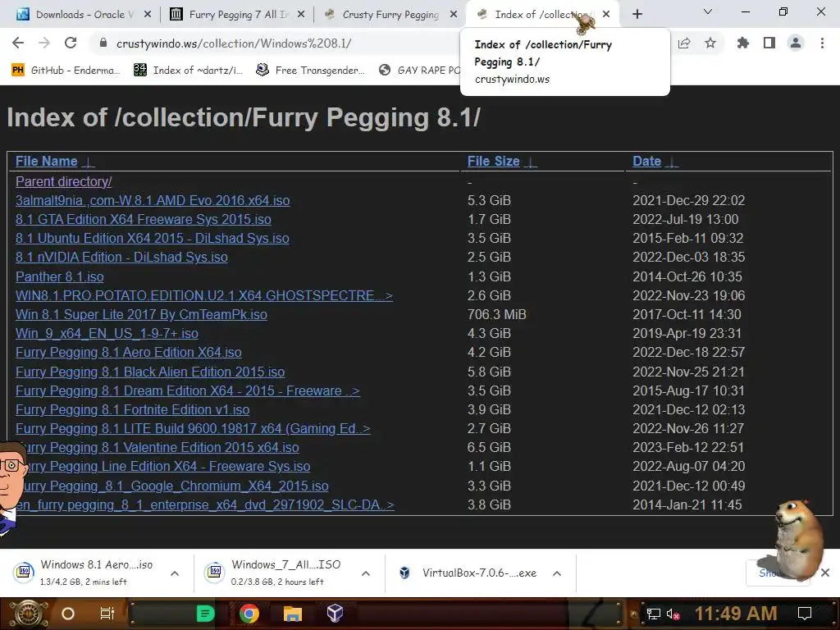Switch to the third Crusty tab
The height and width of the screenshot is (630, 840).
(x=390, y=15)
